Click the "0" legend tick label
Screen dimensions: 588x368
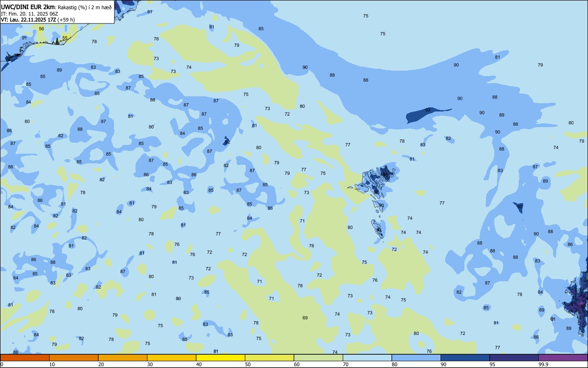pos(2,364)
